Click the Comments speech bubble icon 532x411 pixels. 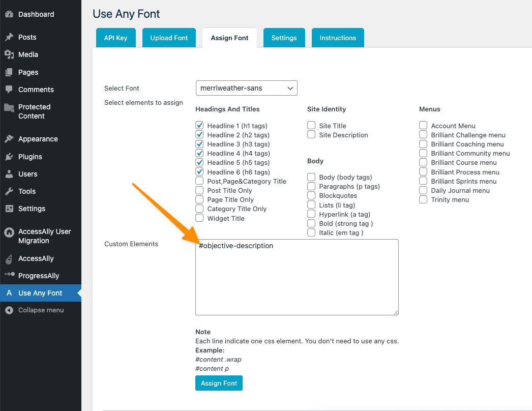pos(9,90)
